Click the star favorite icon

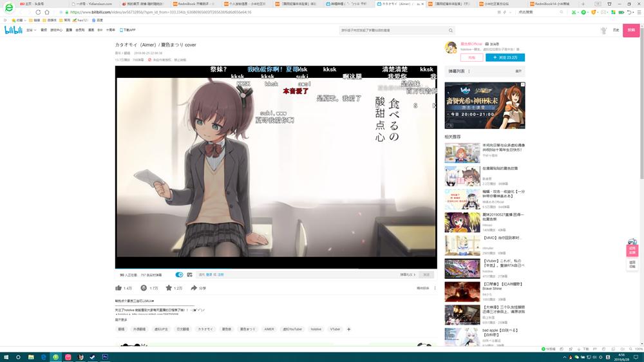(168, 288)
